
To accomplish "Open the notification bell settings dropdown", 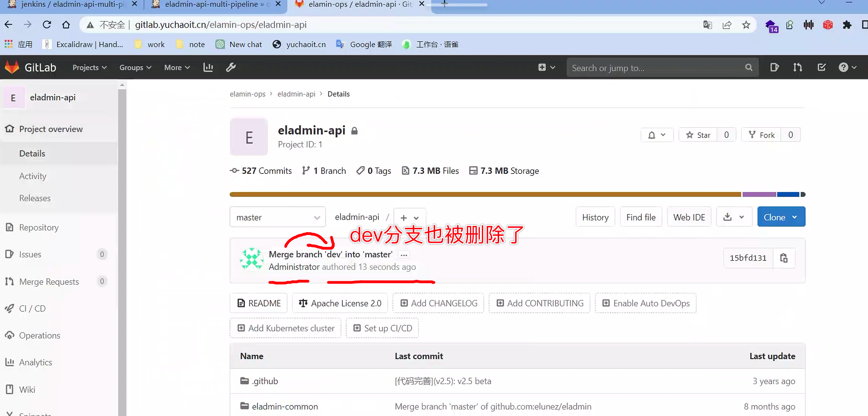I will pos(656,135).
